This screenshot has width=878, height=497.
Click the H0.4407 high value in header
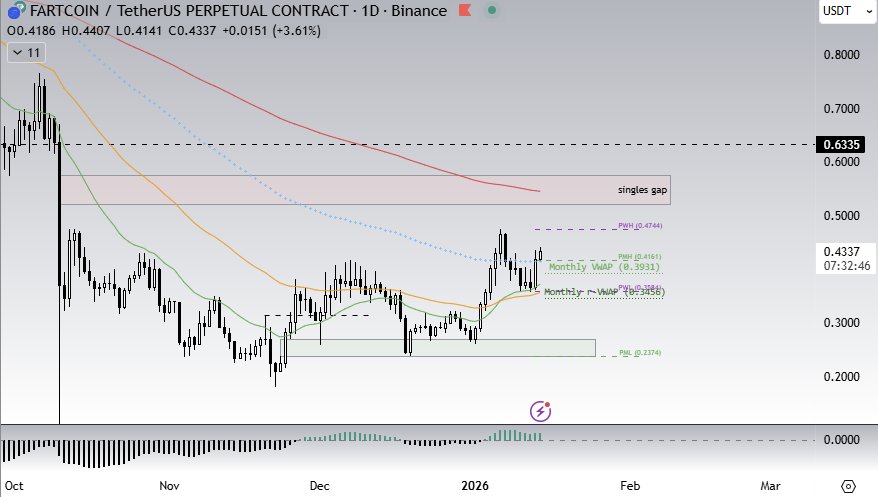coord(86,31)
